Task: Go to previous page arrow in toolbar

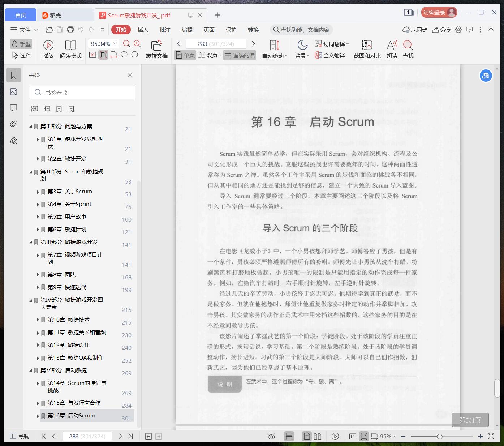Action: point(179,44)
